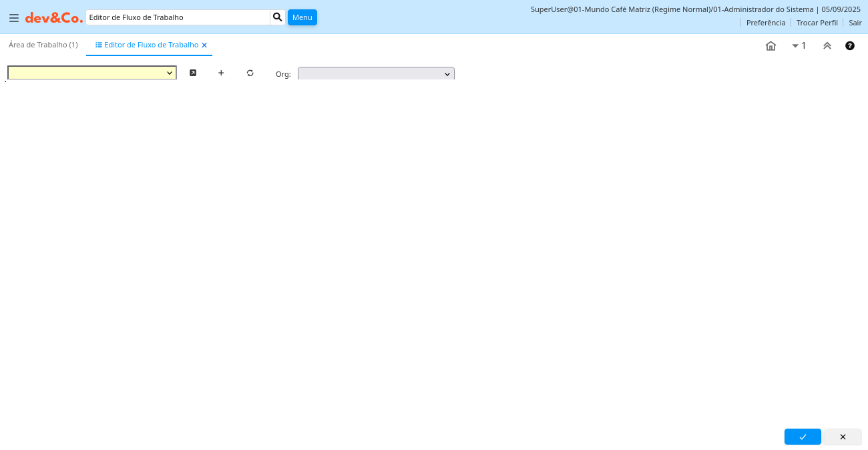Open the open-tabs dropdown showing 1
Image resolution: width=868 pixels, height=450 pixels.
(x=799, y=45)
